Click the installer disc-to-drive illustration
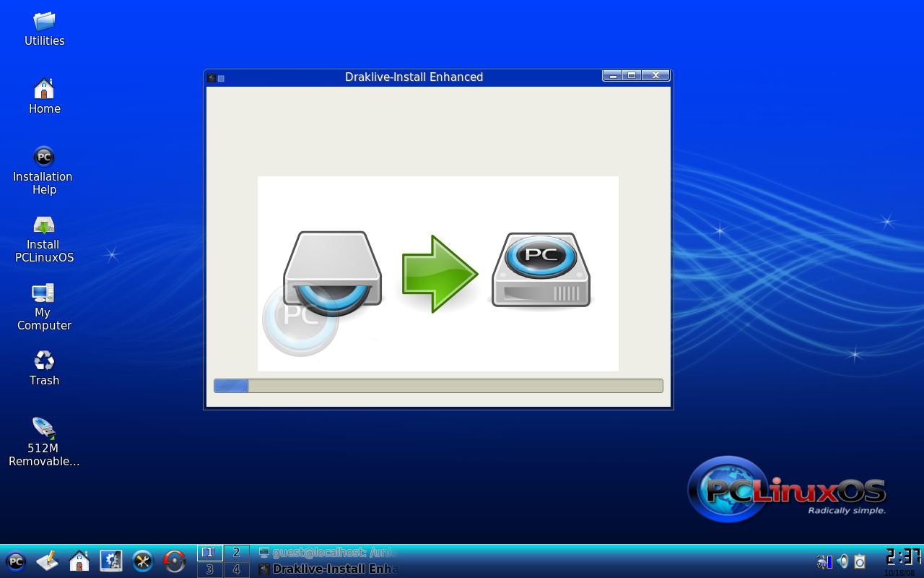924x578 pixels. tap(438, 274)
